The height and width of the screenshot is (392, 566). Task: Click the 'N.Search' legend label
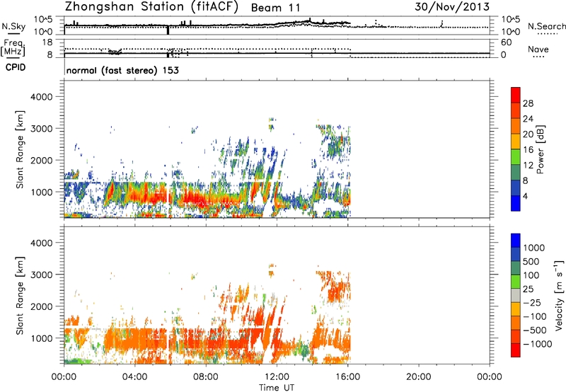point(546,26)
